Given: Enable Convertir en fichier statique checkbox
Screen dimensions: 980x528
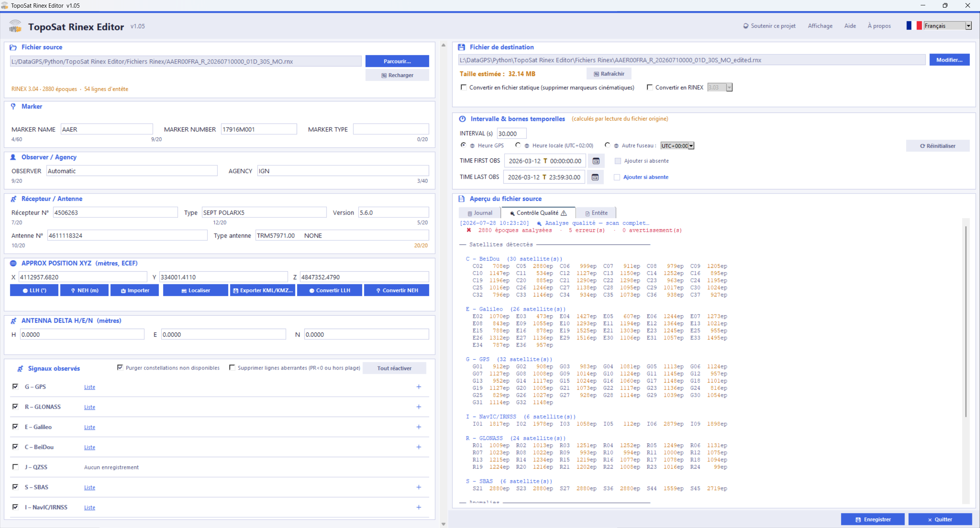Looking at the screenshot, I should [x=464, y=87].
